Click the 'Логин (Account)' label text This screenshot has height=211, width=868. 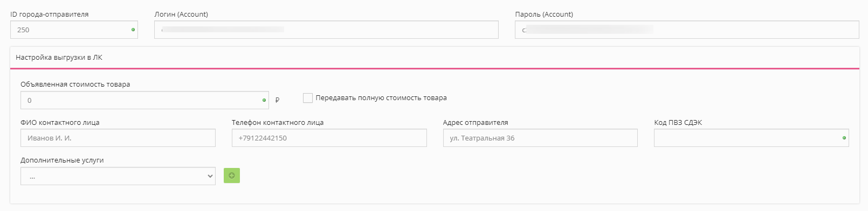(x=181, y=15)
